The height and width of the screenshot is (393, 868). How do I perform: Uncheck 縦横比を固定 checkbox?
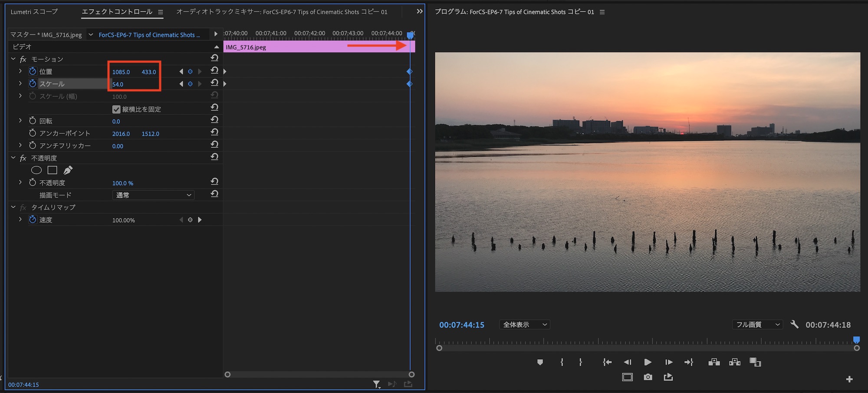pos(116,109)
